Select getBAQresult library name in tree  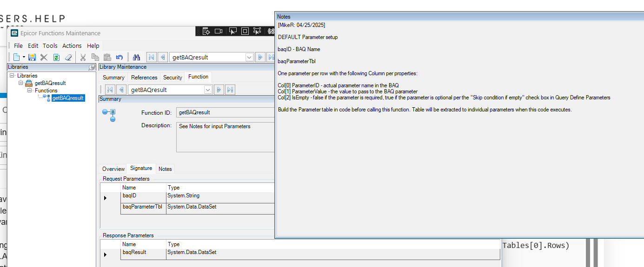coord(50,83)
